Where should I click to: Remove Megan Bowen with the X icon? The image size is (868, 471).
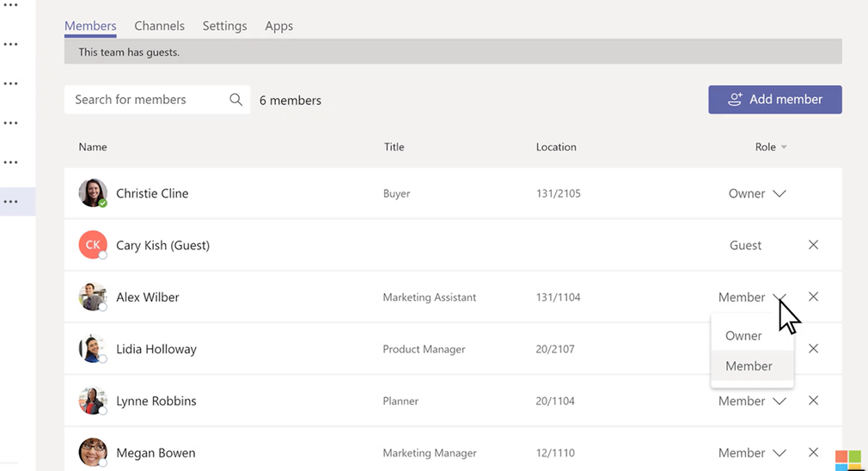point(813,453)
